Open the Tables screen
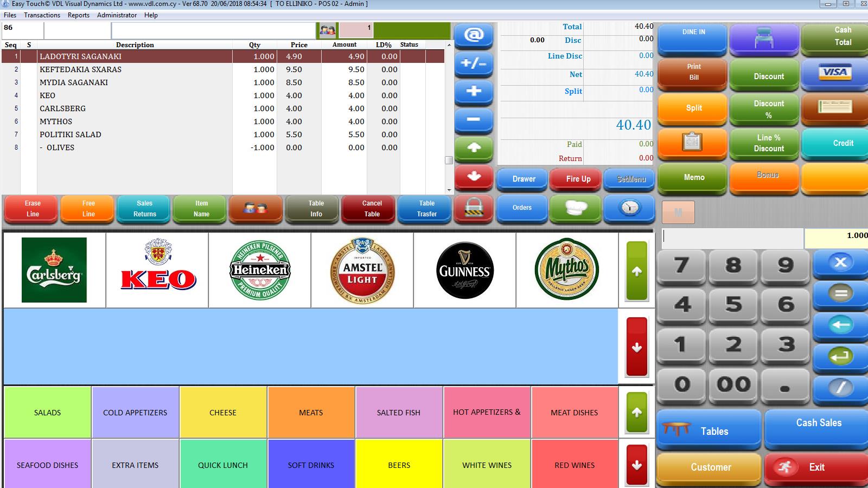The image size is (868, 488). point(709,431)
